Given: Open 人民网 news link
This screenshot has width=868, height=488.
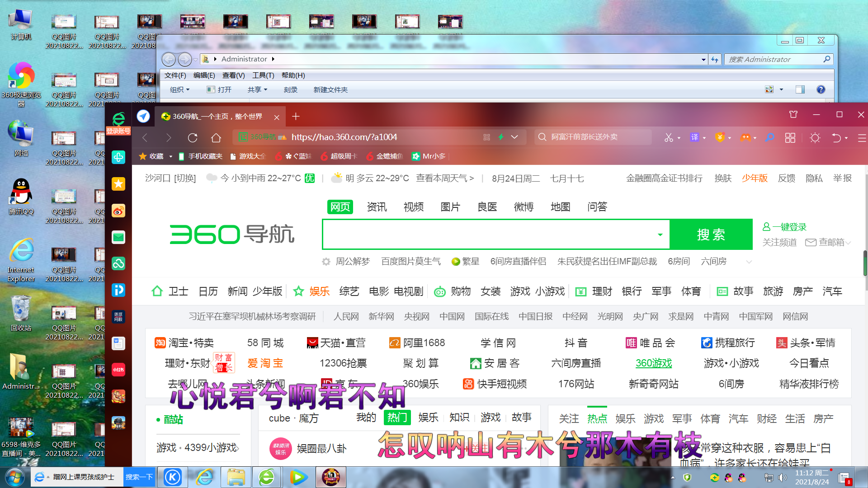Looking at the screenshot, I should click(x=346, y=317).
